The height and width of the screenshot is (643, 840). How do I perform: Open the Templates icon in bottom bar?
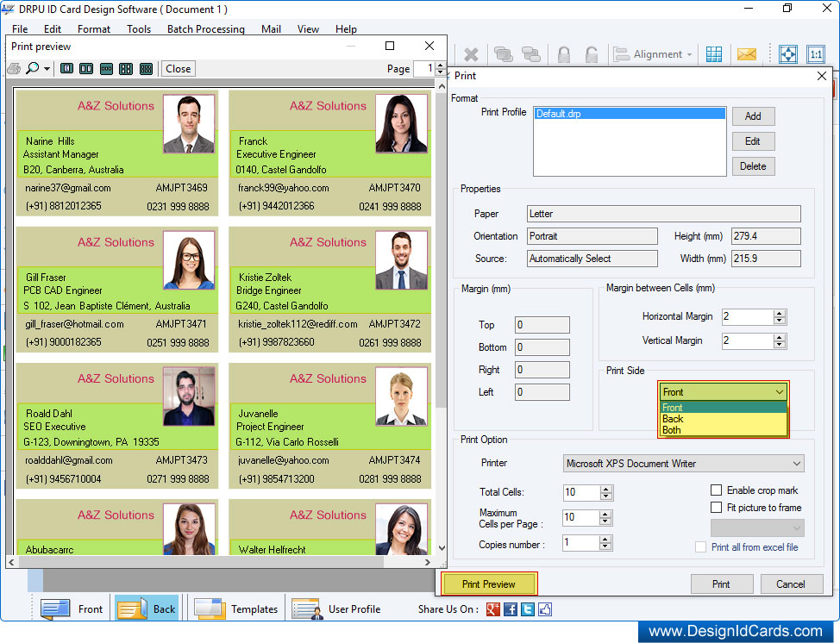[210, 609]
